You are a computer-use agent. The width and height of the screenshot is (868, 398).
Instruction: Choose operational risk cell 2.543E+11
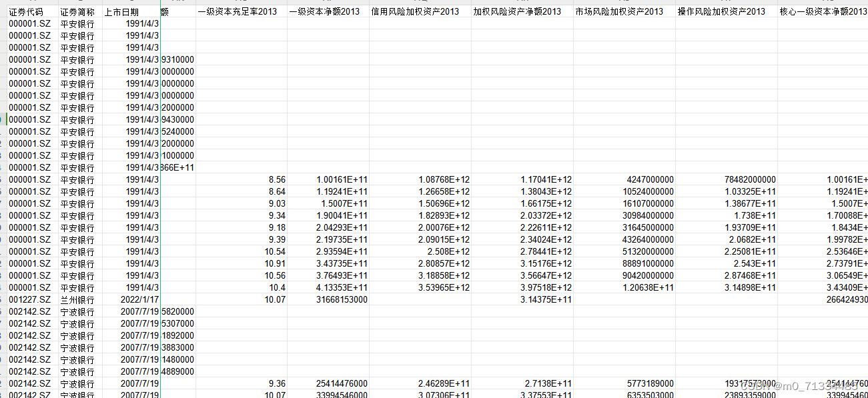click(727, 263)
